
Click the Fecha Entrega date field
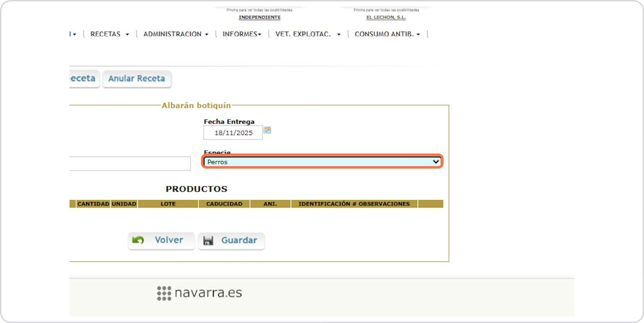233,133
